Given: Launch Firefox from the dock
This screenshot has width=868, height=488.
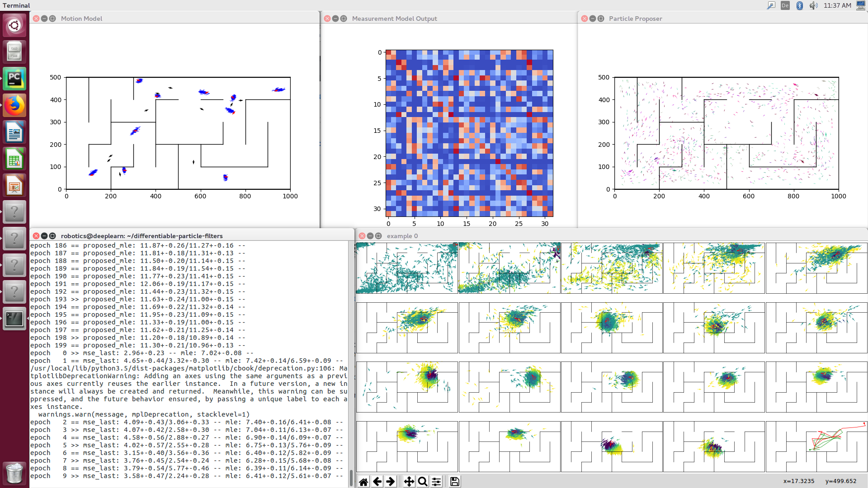Looking at the screenshot, I should [x=14, y=105].
